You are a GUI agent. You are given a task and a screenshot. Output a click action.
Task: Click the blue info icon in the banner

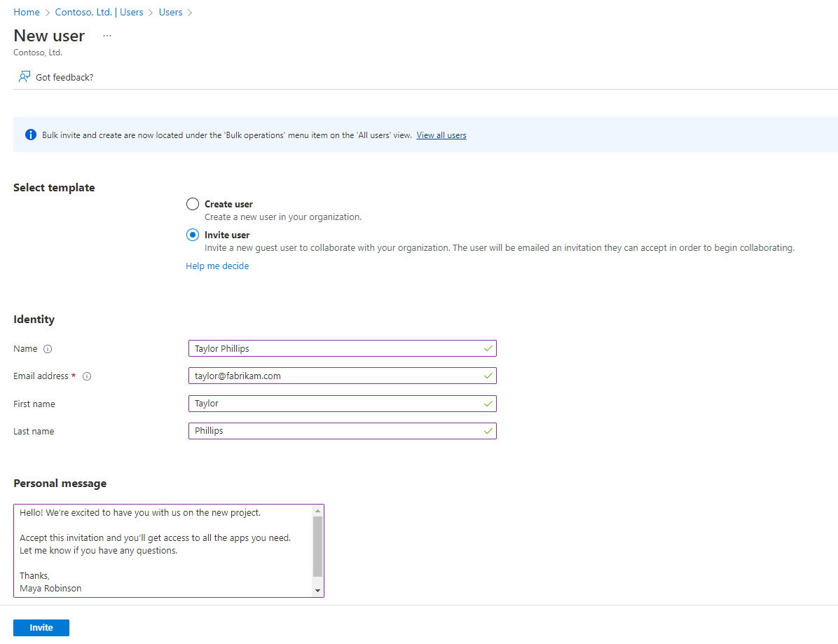(31, 135)
